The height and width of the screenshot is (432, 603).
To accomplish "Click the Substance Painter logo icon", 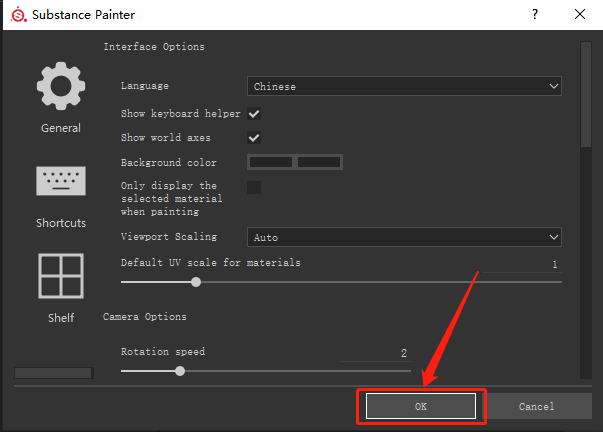I will [18, 15].
